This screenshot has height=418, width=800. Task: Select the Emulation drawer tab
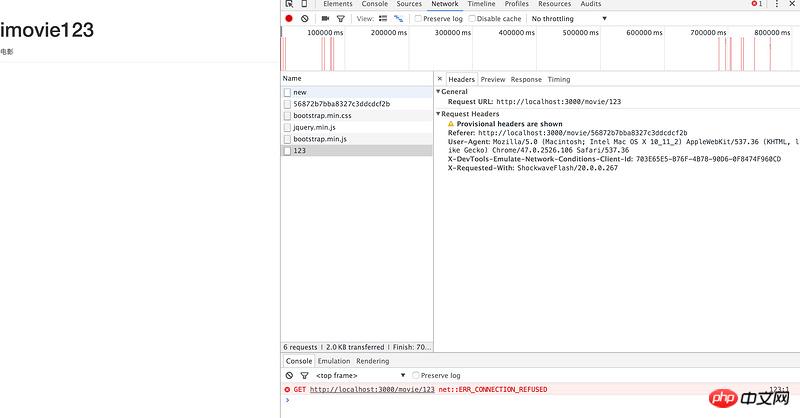[x=334, y=361]
